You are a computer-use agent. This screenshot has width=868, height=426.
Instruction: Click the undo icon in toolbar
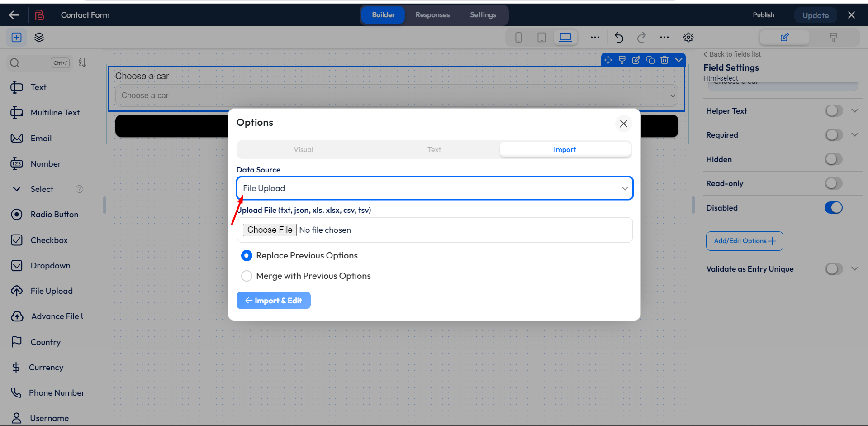pyautogui.click(x=618, y=37)
